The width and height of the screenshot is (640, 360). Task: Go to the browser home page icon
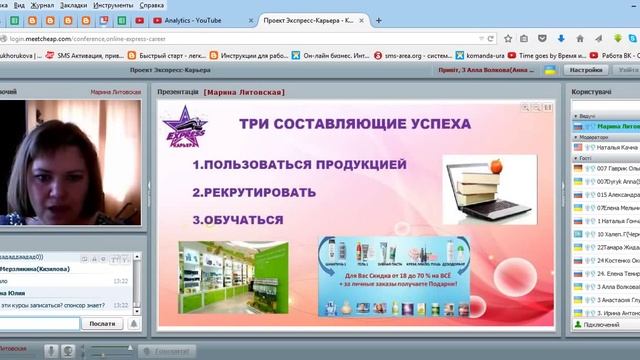[580, 39]
